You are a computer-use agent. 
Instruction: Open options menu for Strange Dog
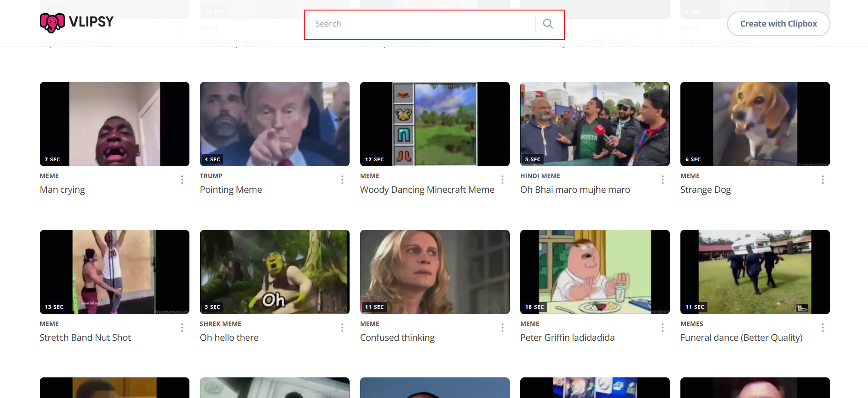pos(823,180)
